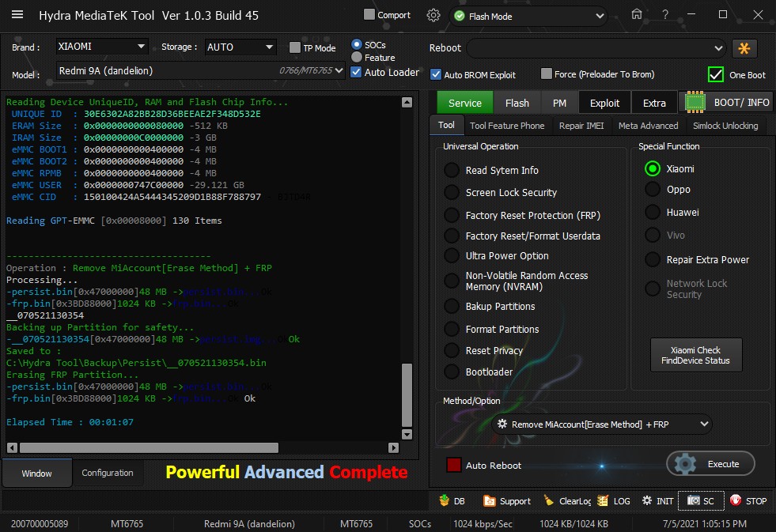Open the settings gear icon
776x532 pixels.
coord(433,15)
